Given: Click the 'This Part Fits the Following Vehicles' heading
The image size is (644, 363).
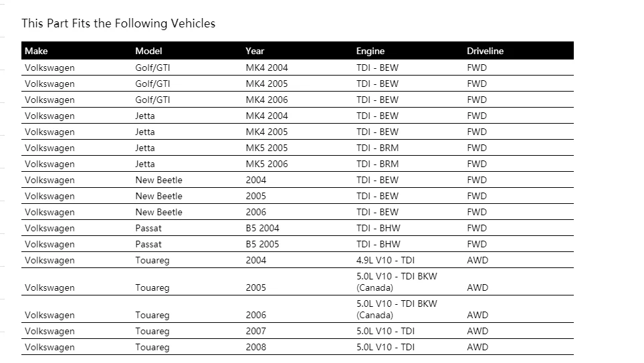Looking at the screenshot, I should (x=118, y=23).
